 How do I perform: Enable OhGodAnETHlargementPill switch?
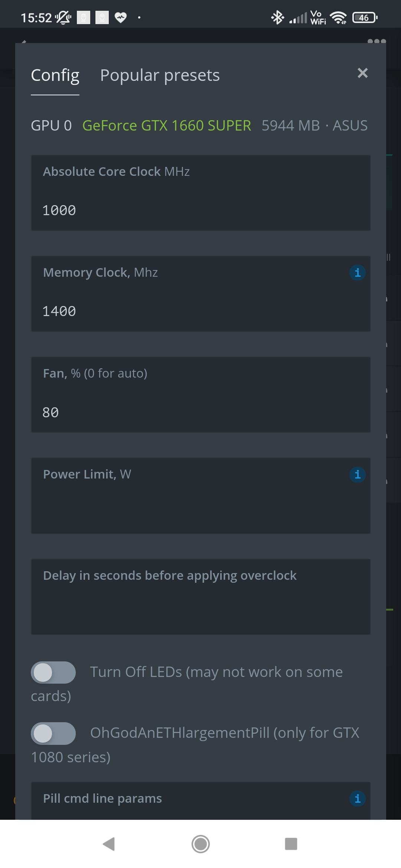(53, 733)
